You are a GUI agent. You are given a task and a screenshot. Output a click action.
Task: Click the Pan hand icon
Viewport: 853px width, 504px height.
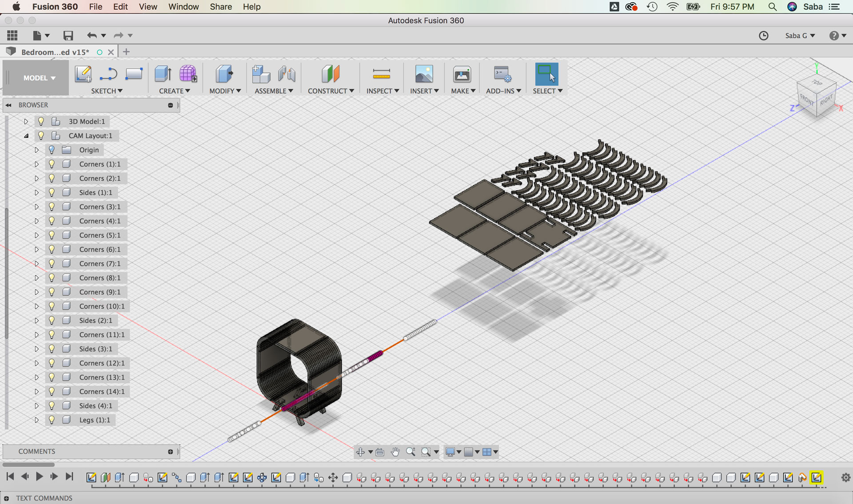tap(395, 452)
